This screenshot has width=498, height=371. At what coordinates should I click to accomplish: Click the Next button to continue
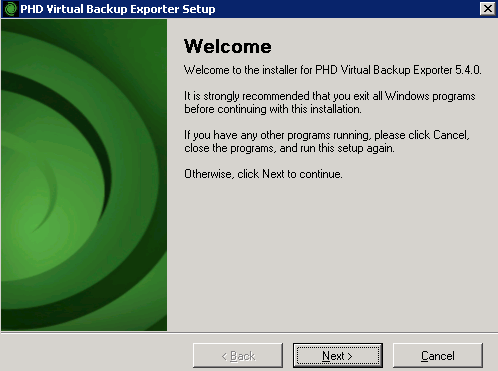pos(338,356)
